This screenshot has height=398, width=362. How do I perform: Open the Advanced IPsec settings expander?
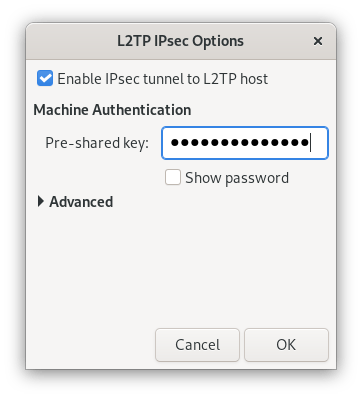[x=75, y=202]
